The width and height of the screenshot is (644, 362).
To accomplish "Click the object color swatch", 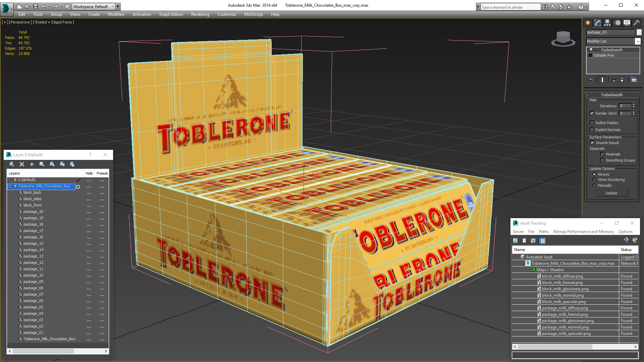I will click(639, 32).
